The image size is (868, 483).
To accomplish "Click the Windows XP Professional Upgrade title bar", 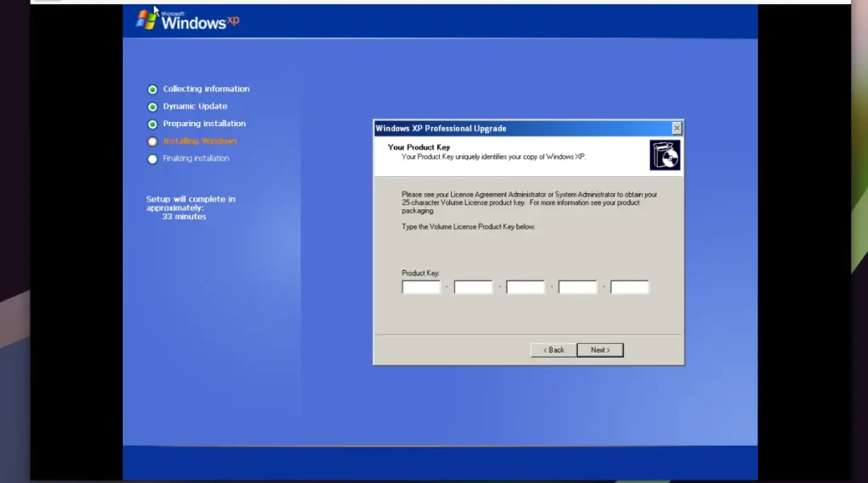I will click(509, 128).
